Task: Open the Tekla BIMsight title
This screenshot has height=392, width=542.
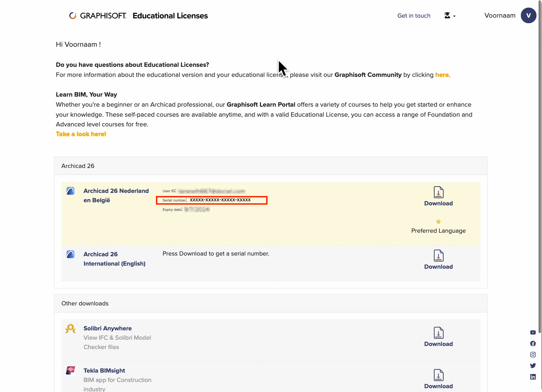Action: (x=104, y=371)
